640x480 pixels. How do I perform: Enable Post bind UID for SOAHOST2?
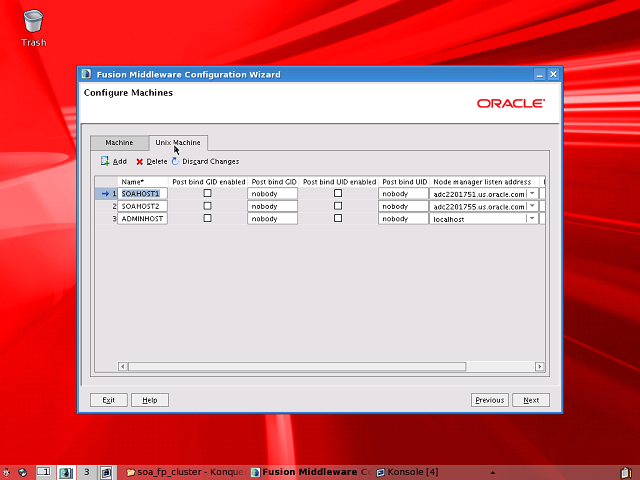338,206
